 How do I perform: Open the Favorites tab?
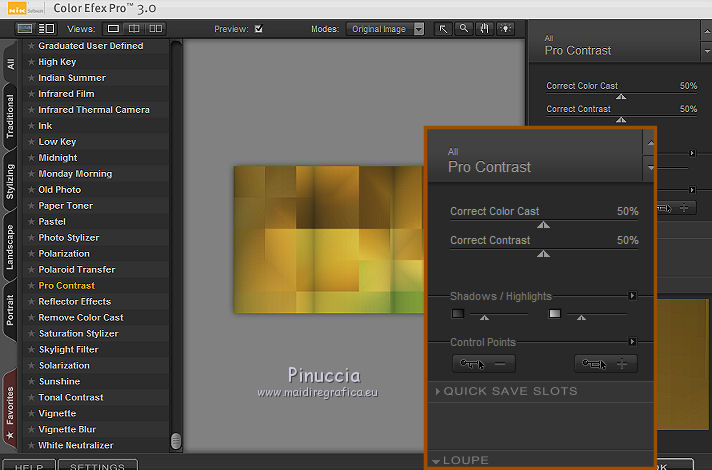pyautogui.click(x=10, y=411)
